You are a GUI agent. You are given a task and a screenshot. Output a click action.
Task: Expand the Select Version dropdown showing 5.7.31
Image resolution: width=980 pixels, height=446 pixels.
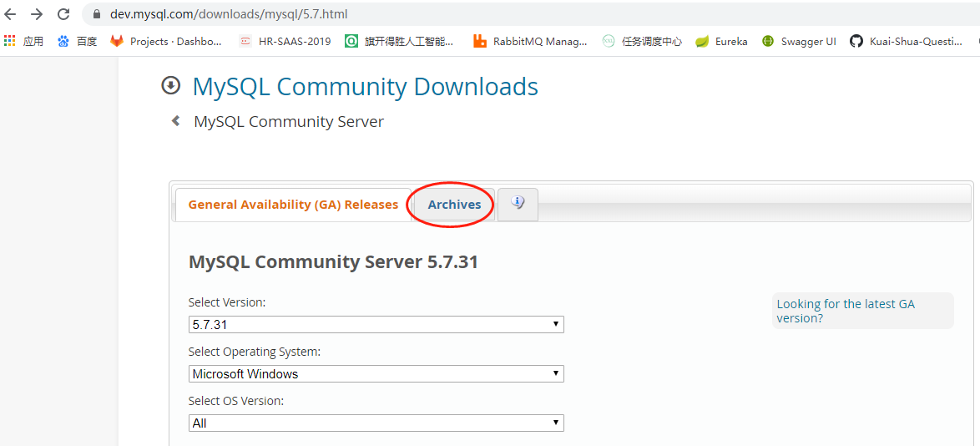(376, 325)
